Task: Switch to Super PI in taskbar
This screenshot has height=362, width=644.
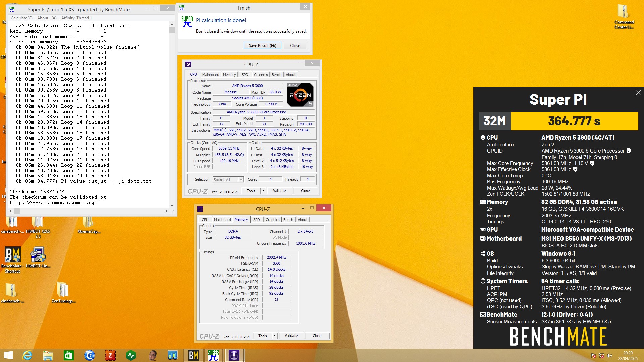Action: (x=213, y=355)
